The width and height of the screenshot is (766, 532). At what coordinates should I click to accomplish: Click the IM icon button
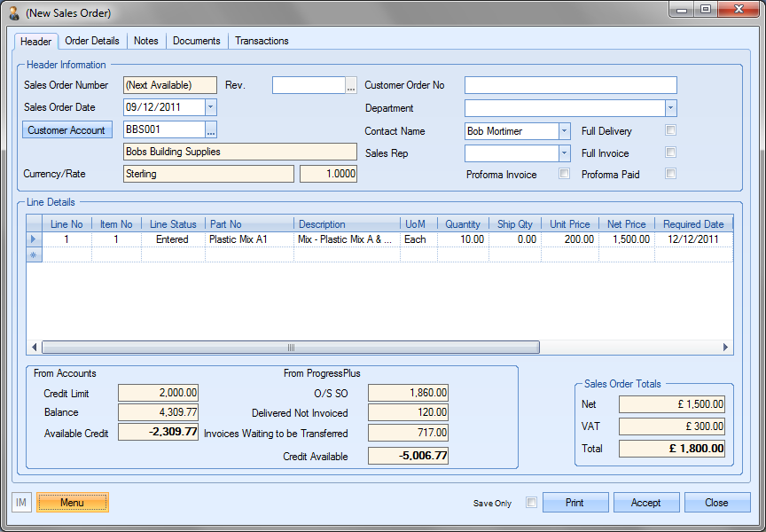(21, 503)
